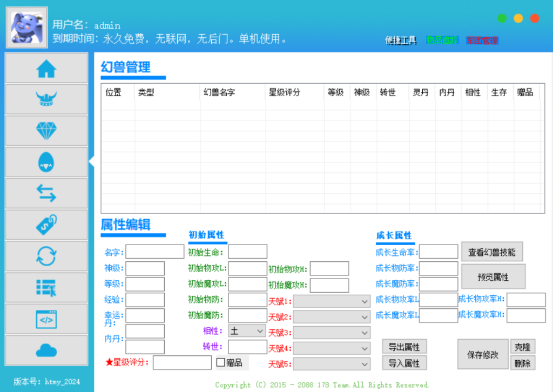Sort by the 幻兽名字 column header
553x392 pixels.
(232, 92)
